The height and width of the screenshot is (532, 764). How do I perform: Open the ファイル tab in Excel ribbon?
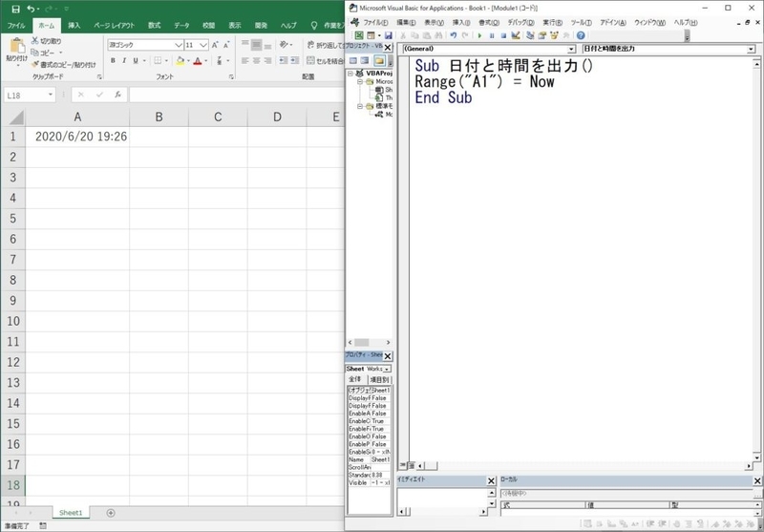pyautogui.click(x=16, y=26)
